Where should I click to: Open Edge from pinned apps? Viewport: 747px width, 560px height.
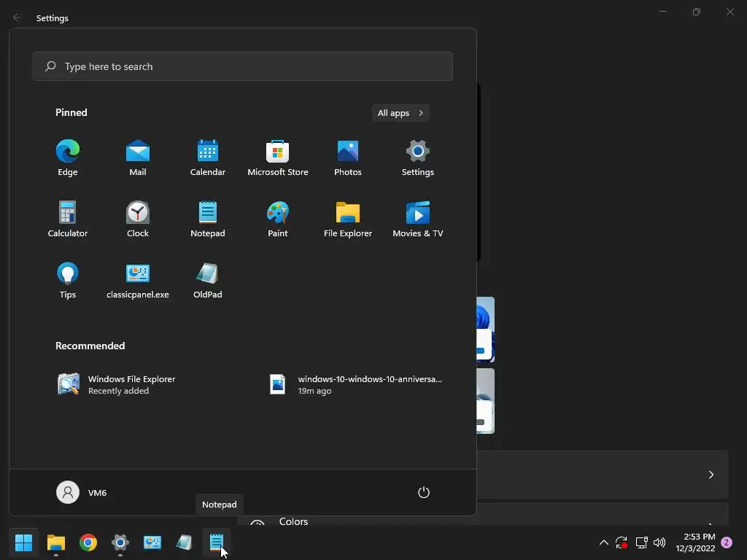click(x=68, y=158)
